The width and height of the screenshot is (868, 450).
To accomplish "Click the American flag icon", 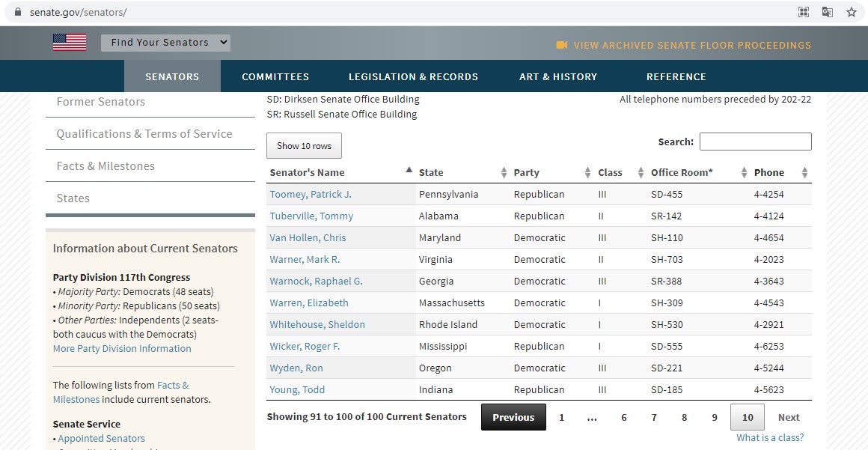I will pos(70,43).
